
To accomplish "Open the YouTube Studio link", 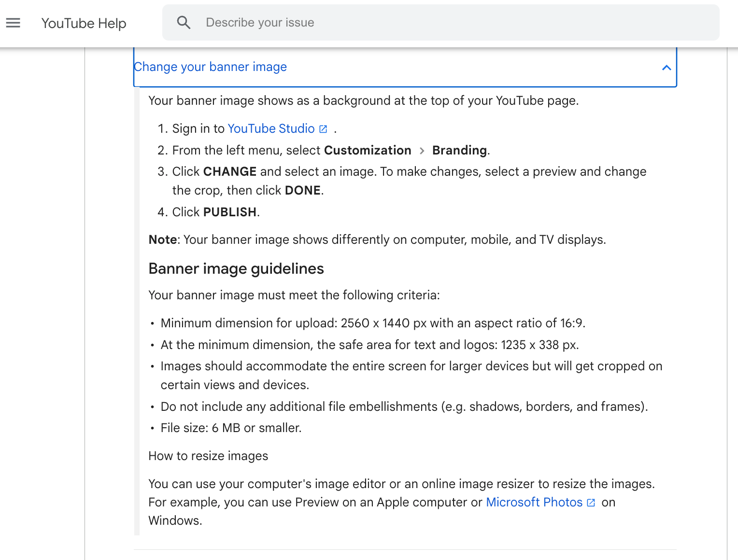I will pos(271,128).
